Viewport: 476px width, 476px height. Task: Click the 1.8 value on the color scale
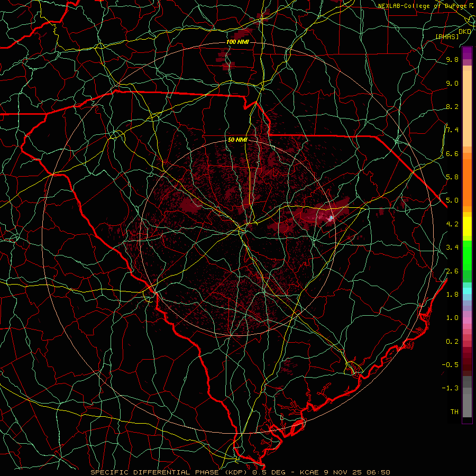click(452, 294)
